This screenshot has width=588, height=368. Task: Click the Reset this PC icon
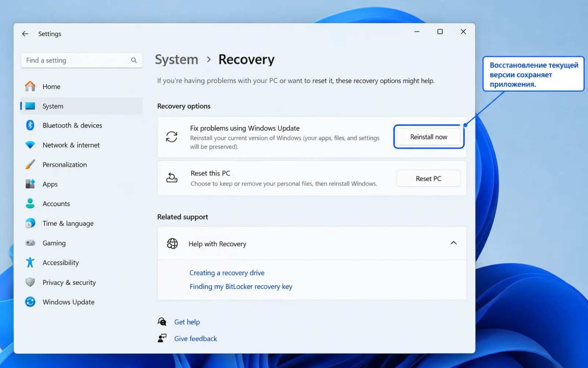tap(172, 178)
